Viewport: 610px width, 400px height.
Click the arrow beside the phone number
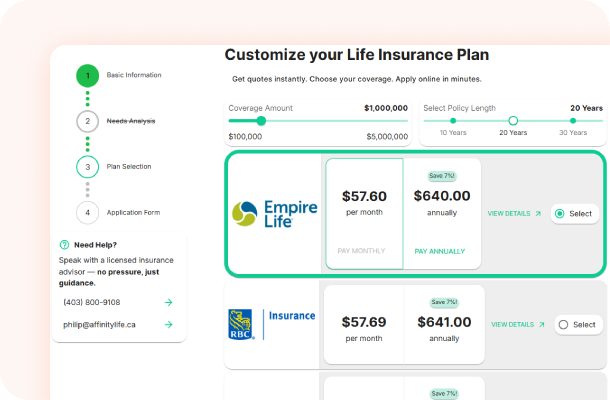pos(168,301)
